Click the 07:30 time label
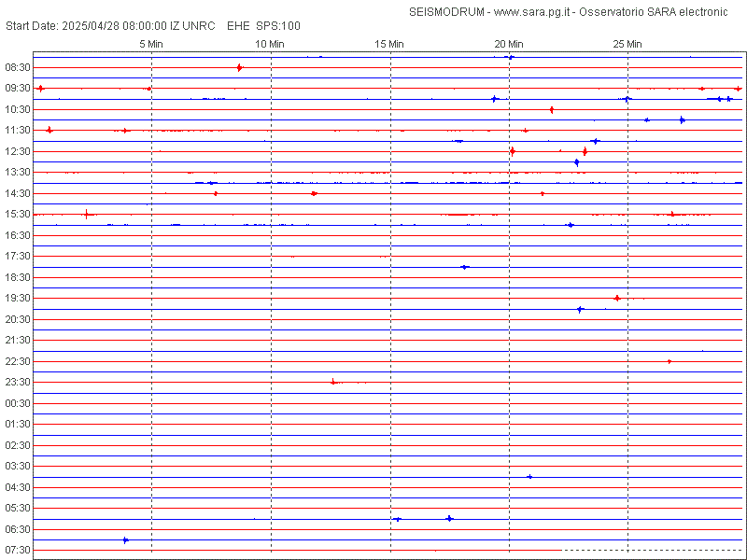This screenshot has height=560, width=747. click(18, 550)
